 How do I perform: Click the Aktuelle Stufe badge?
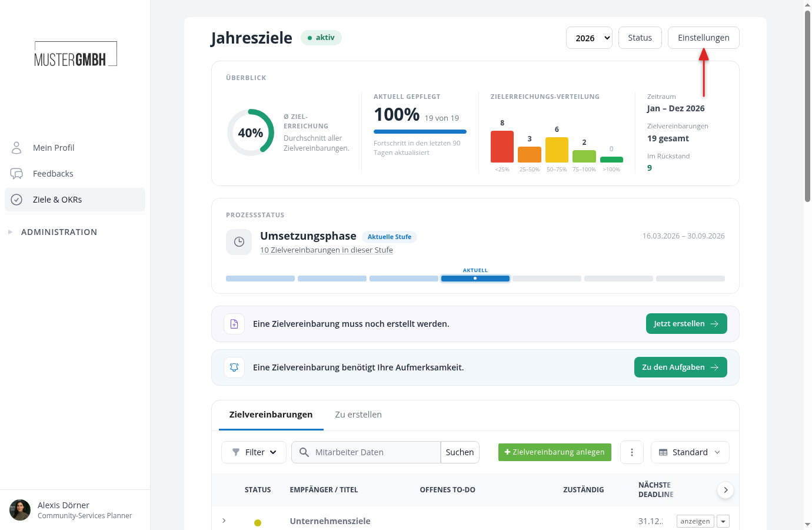click(390, 237)
